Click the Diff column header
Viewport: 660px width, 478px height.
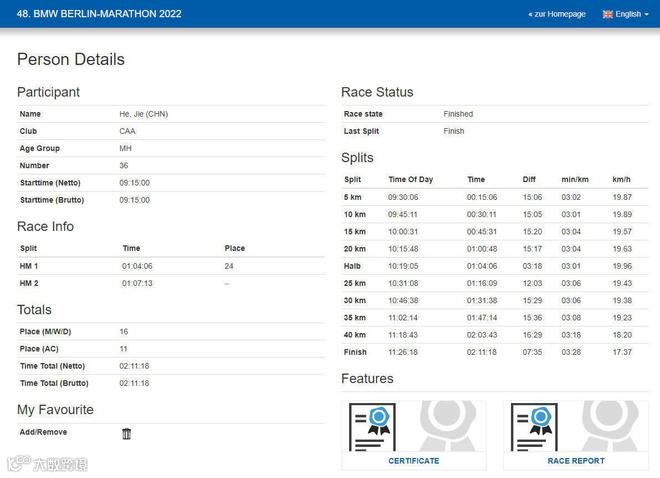[x=529, y=179]
